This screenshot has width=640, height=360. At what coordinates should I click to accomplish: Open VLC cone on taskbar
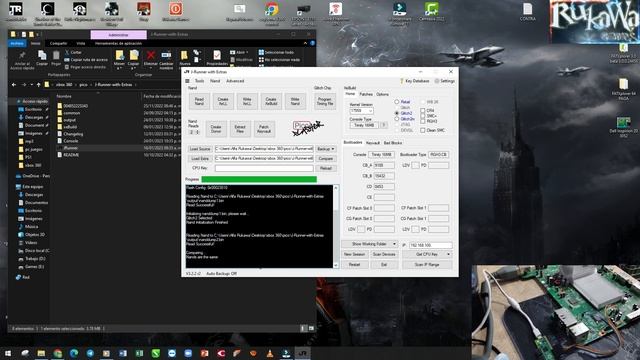coord(270,353)
